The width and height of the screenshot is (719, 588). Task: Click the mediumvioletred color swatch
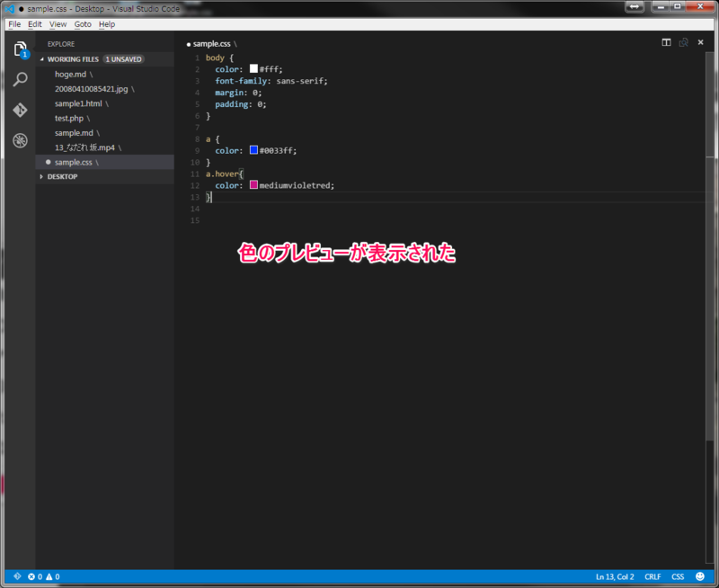[253, 185]
